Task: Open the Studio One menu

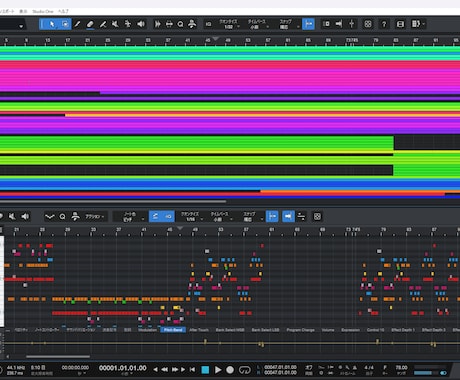Action: (43, 11)
